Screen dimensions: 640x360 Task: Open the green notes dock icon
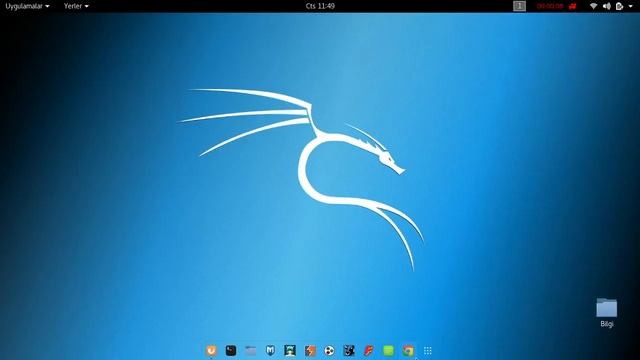(x=388, y=350)
